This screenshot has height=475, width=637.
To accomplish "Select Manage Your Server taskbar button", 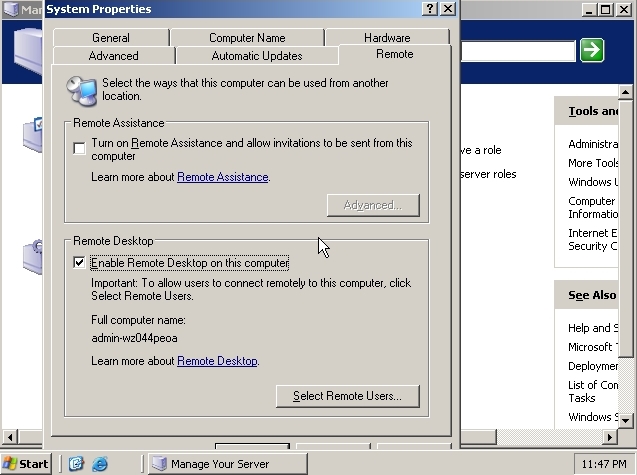I will pyautogui.click(x=228, y=464).
